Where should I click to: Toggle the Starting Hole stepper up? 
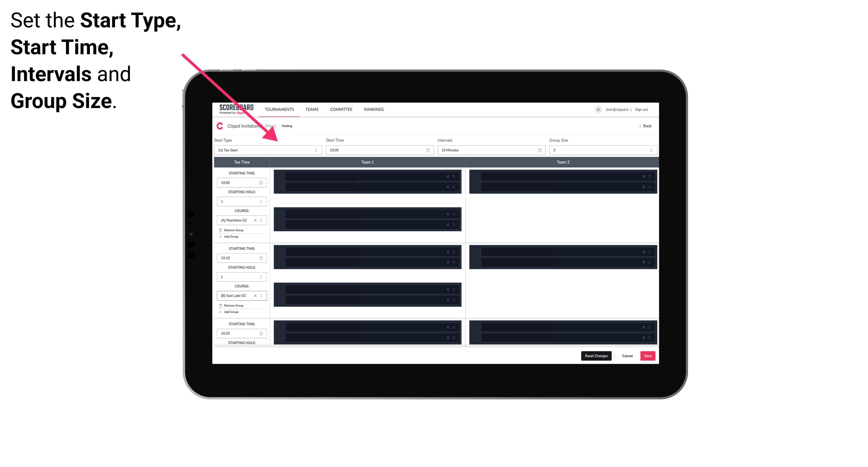pos(261,199)
